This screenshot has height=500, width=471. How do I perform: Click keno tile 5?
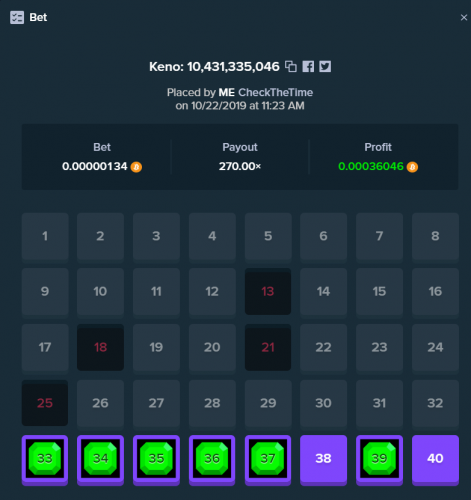[x=268, y=237]
